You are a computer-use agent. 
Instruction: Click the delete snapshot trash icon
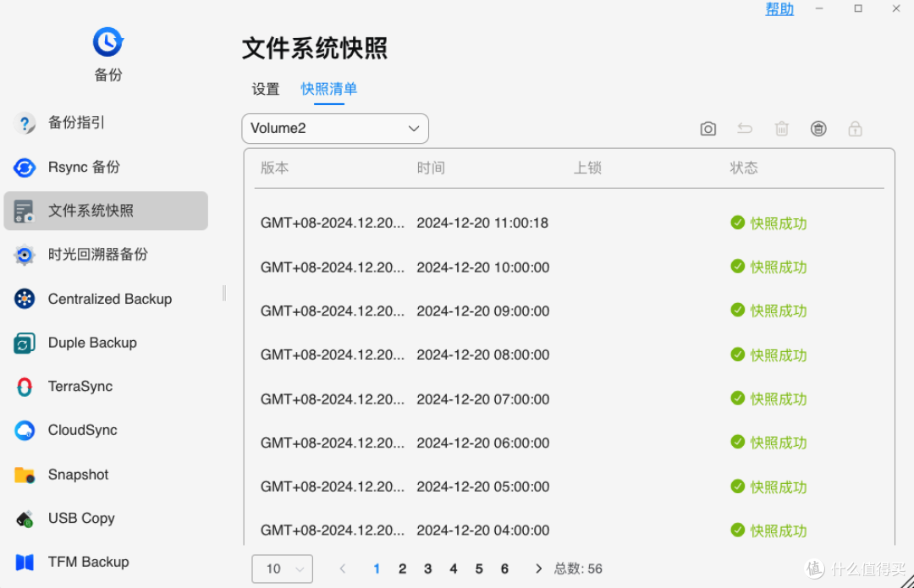(x=782, y=129)
